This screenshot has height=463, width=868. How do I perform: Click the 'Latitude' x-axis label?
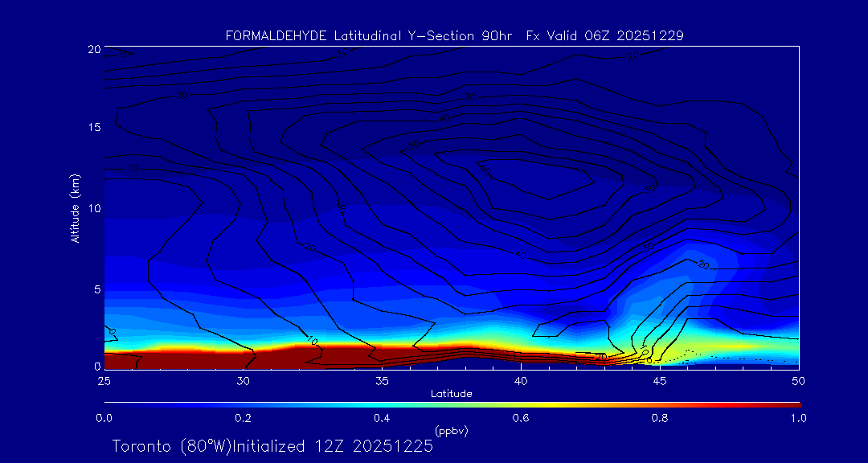click(x=451, y=394)
